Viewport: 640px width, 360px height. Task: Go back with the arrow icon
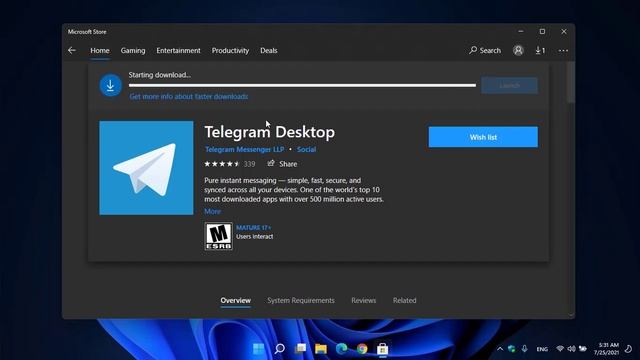(x=72, y=50)
